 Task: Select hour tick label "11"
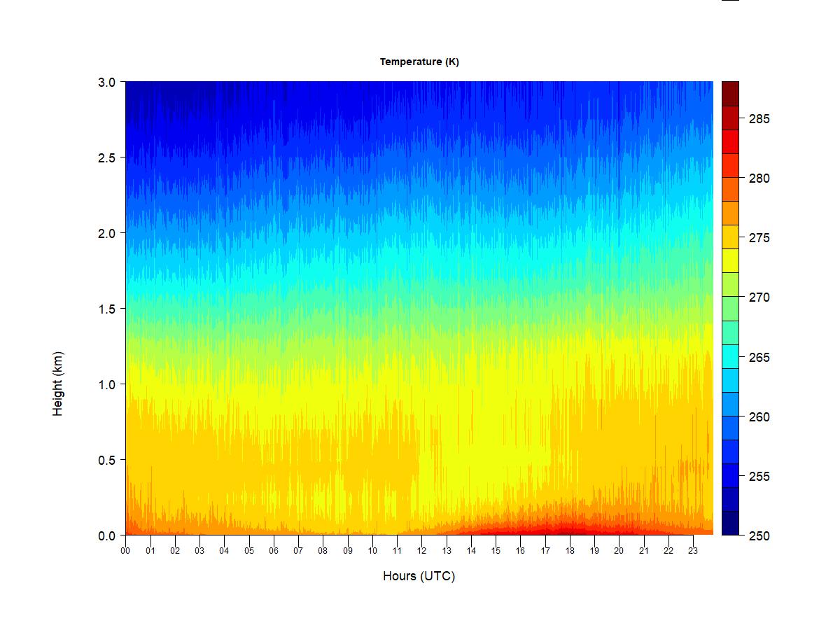point(397,550)
